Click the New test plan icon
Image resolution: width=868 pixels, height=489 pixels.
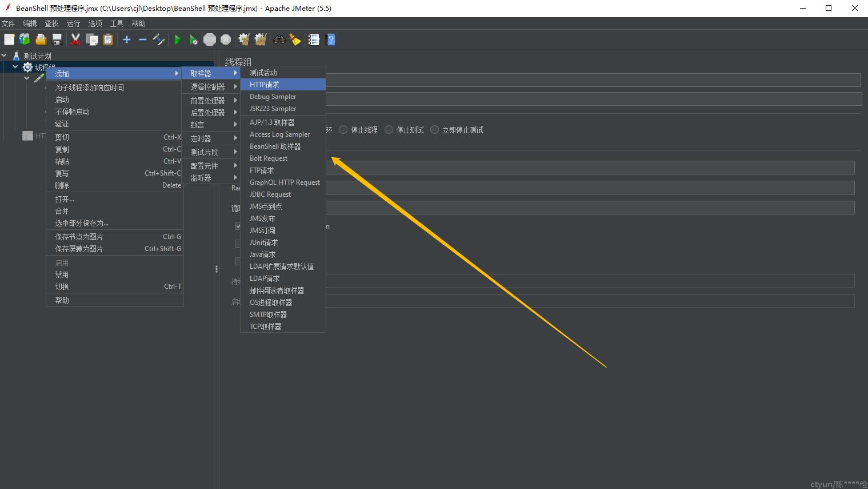[9, 39]
